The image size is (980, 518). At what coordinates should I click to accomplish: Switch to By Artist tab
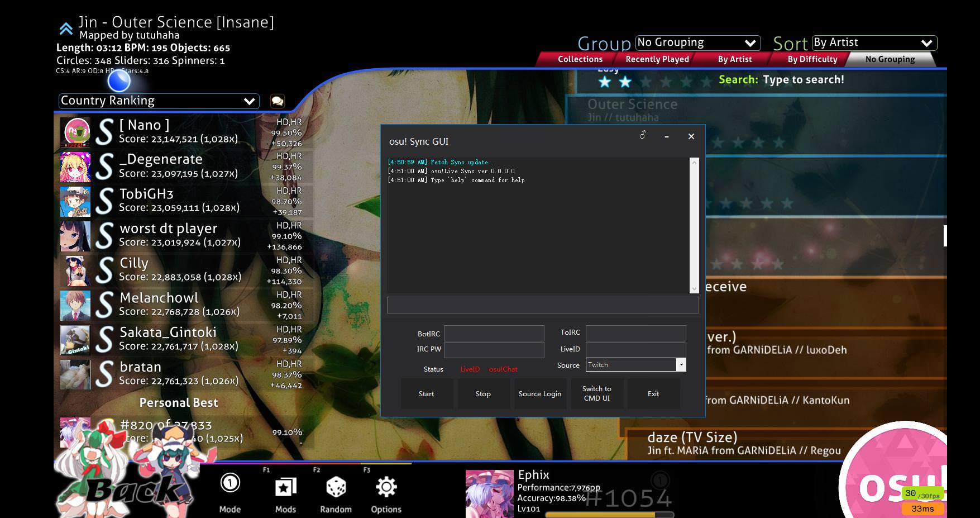coord(735,59)
